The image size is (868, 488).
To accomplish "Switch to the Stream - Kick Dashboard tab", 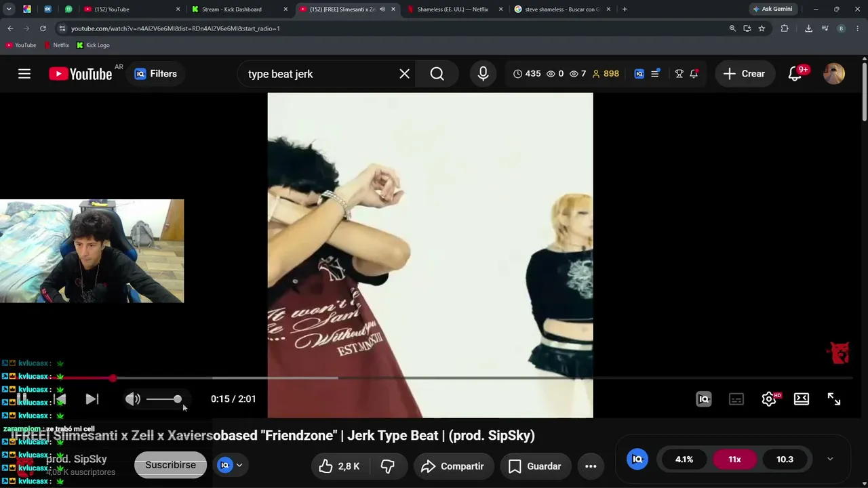I will pyautogui.click(x=240, y=9).
